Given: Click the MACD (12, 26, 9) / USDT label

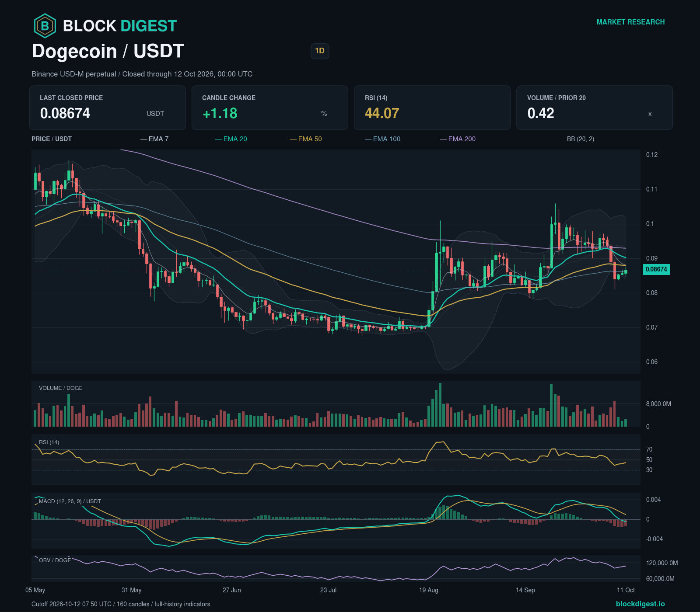Looking at the screenshot, I should click(70, 501).
